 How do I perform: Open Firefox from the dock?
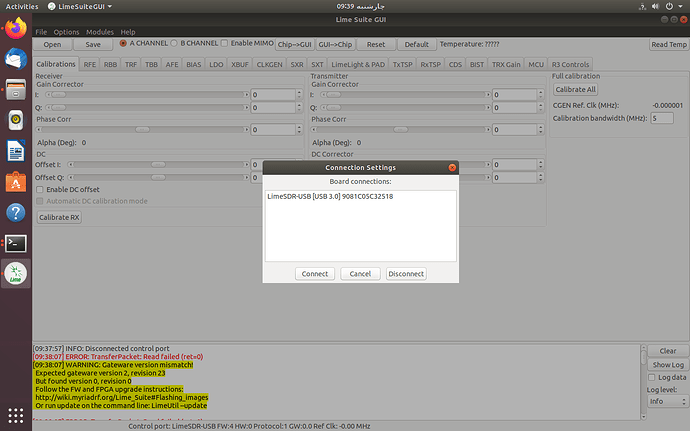click(x=16, y=28)
